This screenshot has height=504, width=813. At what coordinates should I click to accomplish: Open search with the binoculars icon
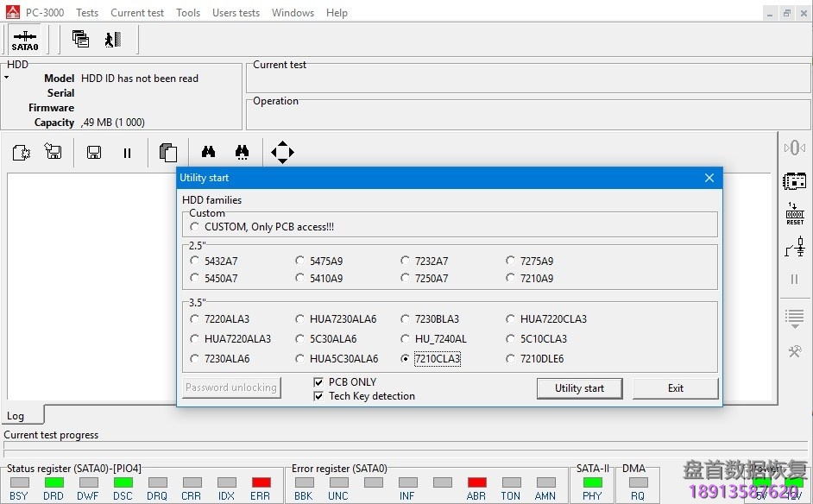(208, 152)
